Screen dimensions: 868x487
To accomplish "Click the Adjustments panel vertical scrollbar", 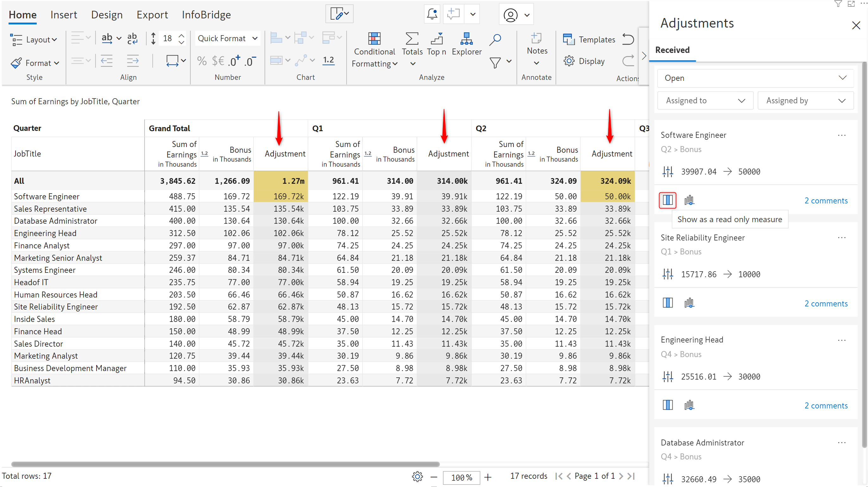I will [864, 255].
